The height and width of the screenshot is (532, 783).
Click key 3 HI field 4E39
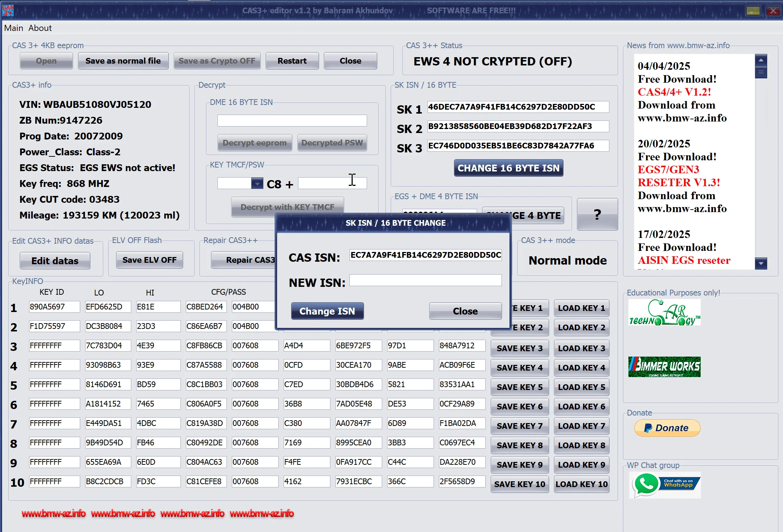click(158, 345)
